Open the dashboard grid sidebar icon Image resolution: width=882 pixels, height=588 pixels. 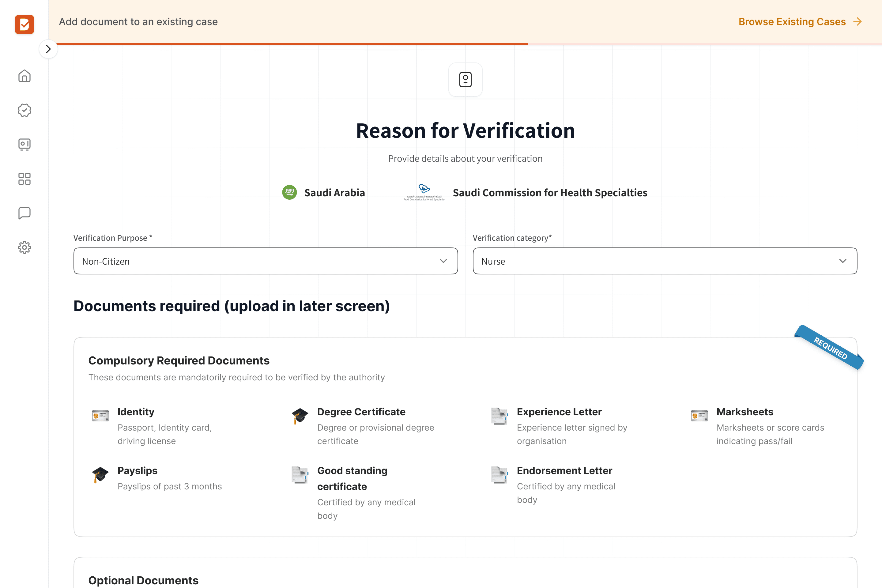pyautogui.click(x=24, y=179)
